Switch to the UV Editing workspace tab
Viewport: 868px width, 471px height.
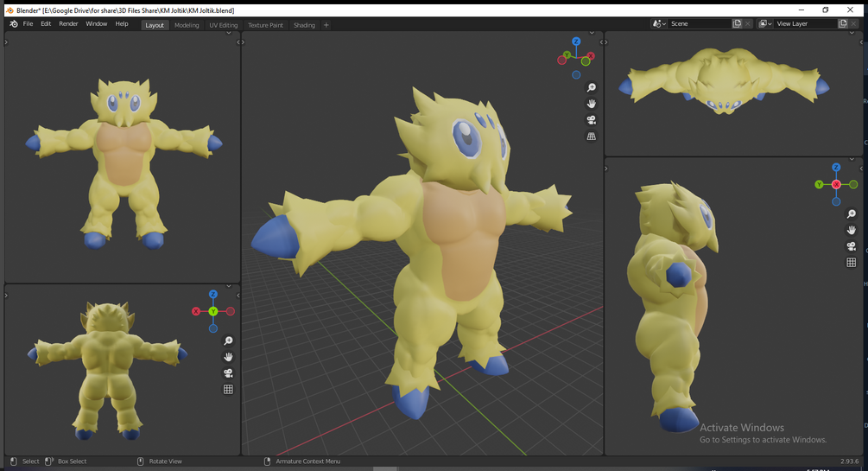[223, 25]
